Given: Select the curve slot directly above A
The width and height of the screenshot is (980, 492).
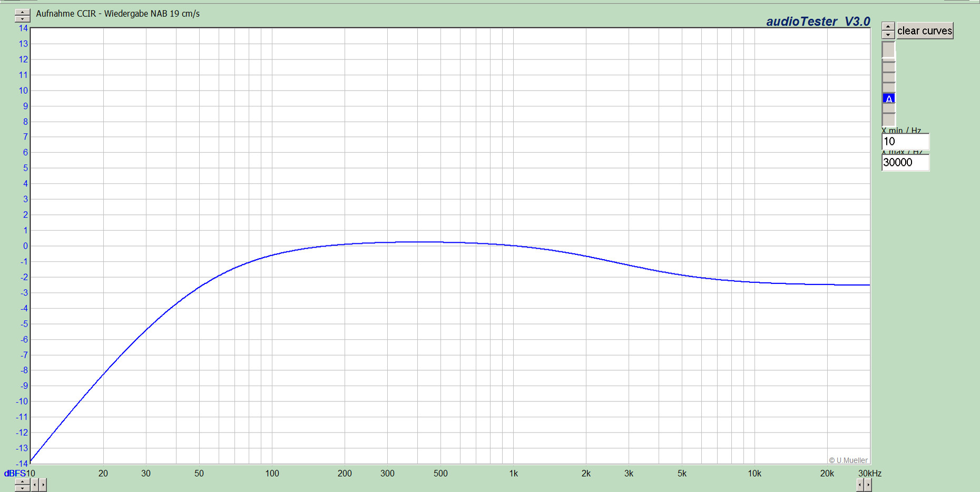Looking at the screenshot, I should (x=889, y=87).
